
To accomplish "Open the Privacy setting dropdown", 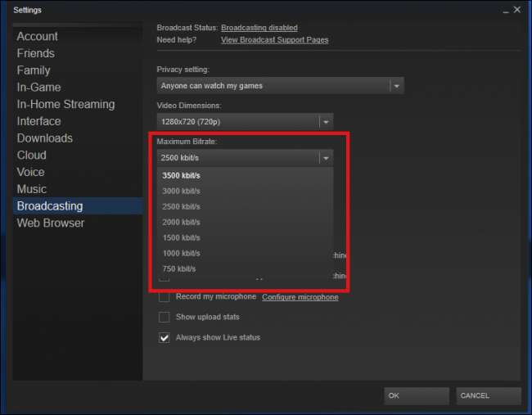I will pyautogui.click(x=280, y=85).
